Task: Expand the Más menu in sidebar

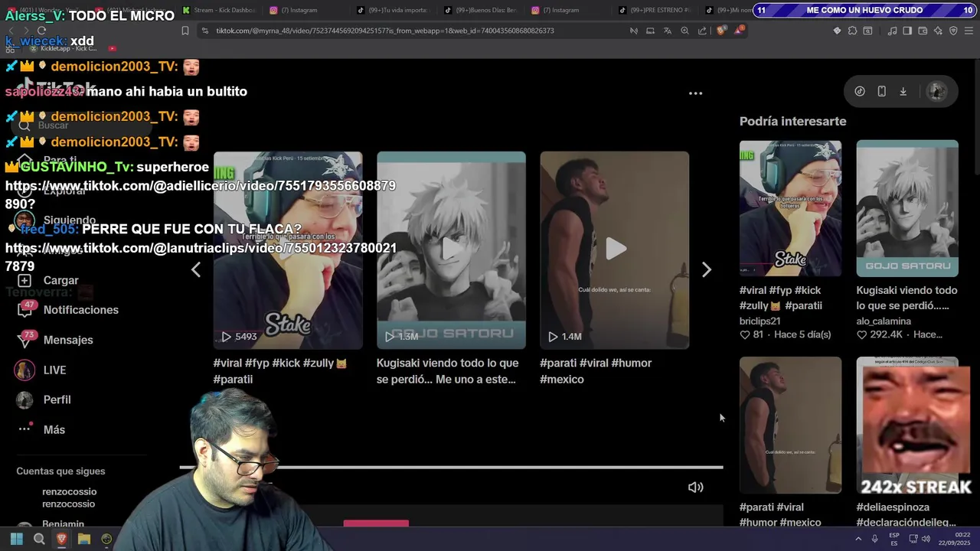Action: click(42, 429)
